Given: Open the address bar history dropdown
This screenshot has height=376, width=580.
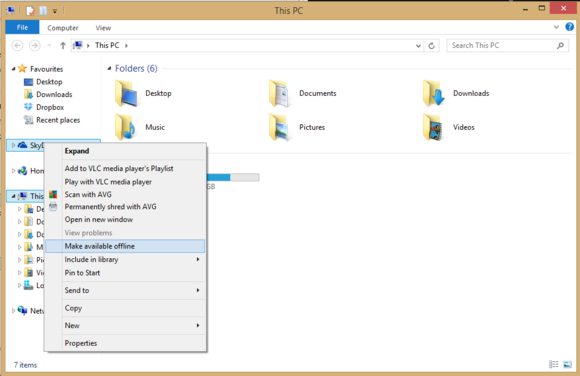Looking at the screenshot, I should point(418,46).
